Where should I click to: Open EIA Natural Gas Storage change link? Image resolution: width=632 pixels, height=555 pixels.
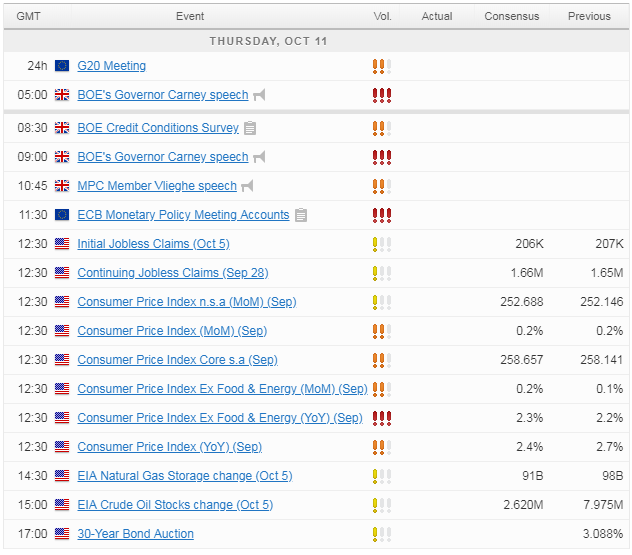[x=185, y=476]
